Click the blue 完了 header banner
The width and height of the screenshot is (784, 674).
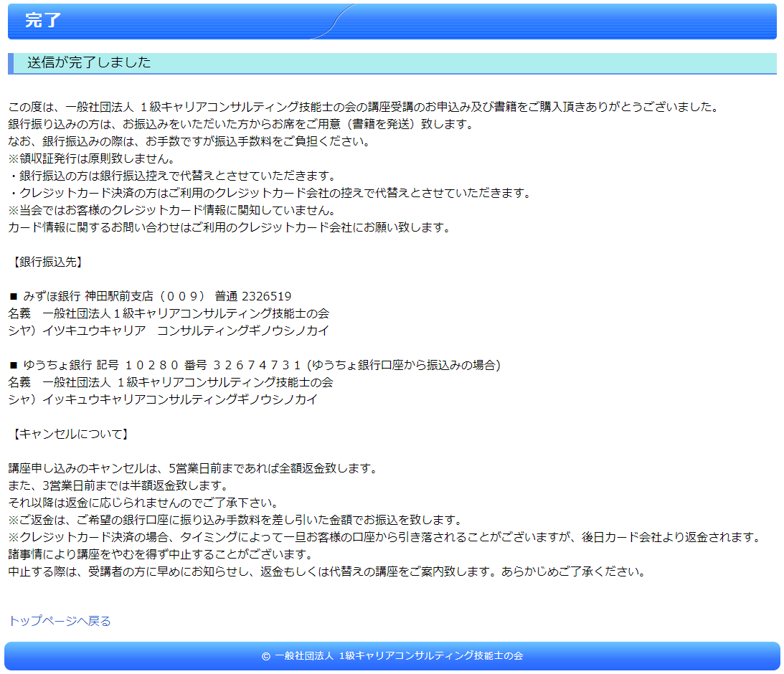[x=392, y=22]
